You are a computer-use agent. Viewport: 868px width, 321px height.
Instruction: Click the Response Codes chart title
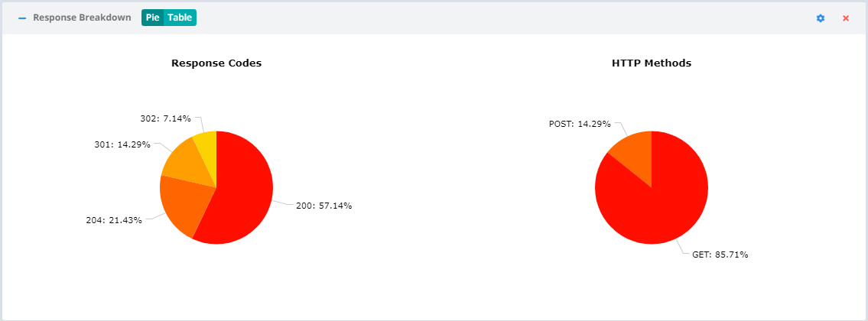coord(216,63)
